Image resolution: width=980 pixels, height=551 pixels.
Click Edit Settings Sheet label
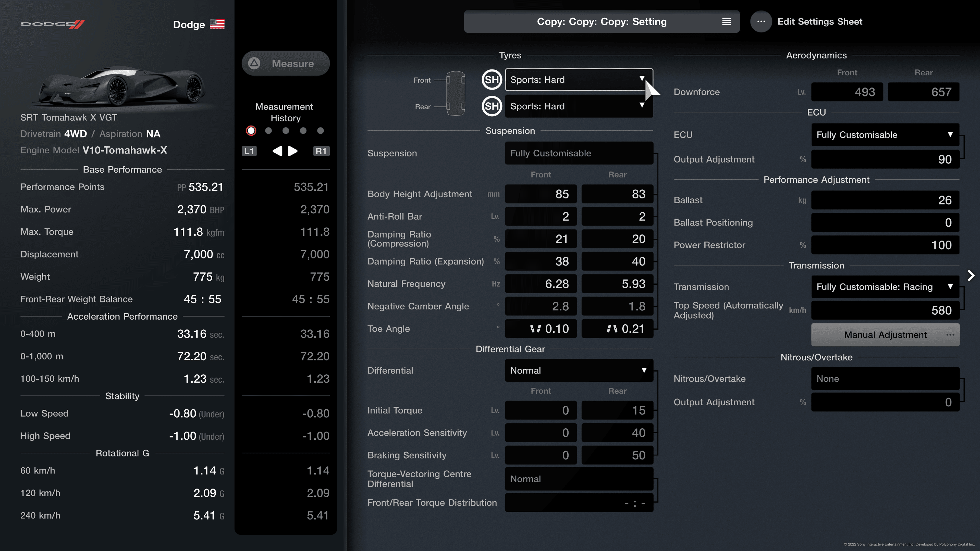click(x=820, y=22)
